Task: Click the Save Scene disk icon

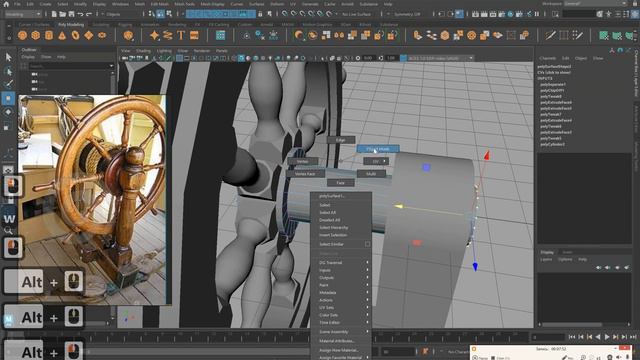Action: click(x=71, y=14)
